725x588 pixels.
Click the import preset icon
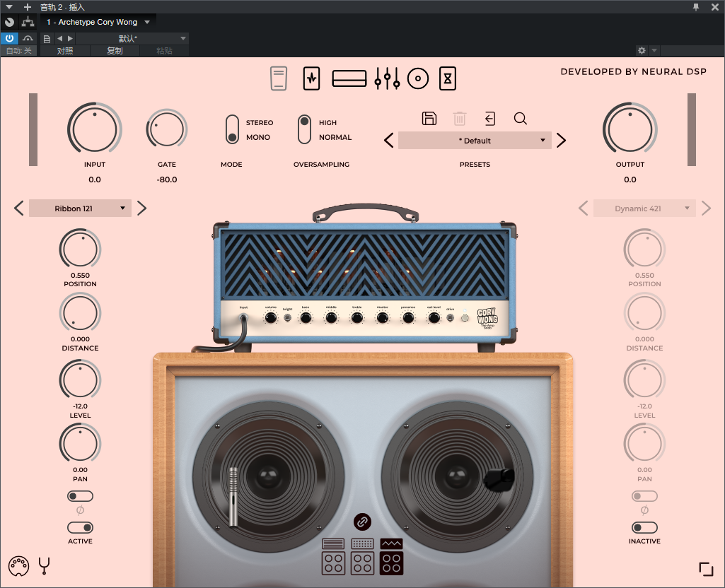click(490, 119)
